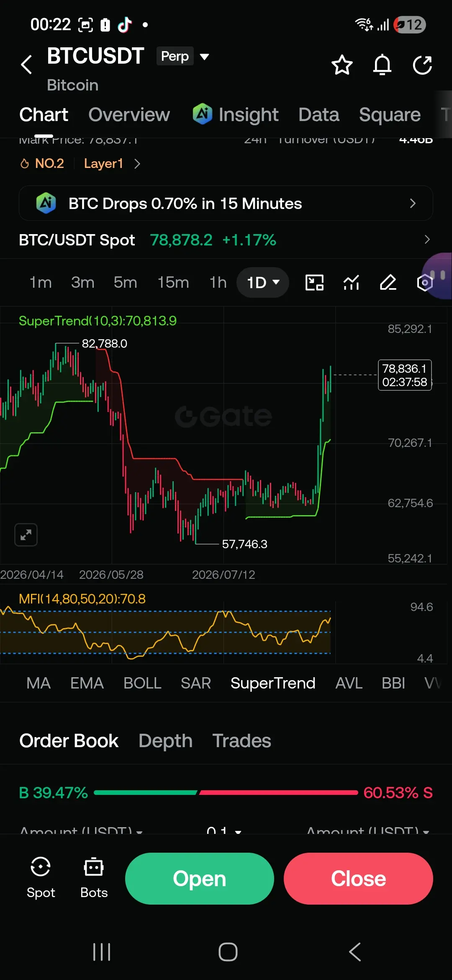Open the Square tab

coord(390,115)
